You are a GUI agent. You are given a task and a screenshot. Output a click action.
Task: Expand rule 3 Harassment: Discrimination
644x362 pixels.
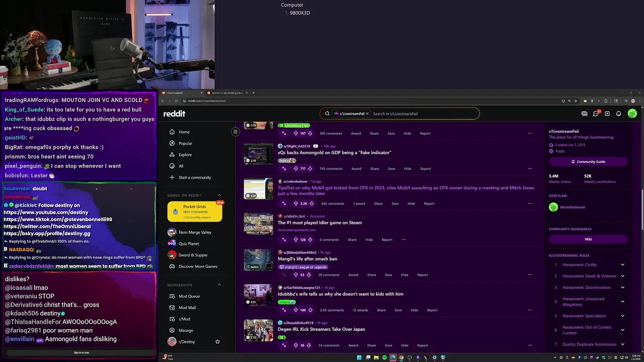coord(622,288)
